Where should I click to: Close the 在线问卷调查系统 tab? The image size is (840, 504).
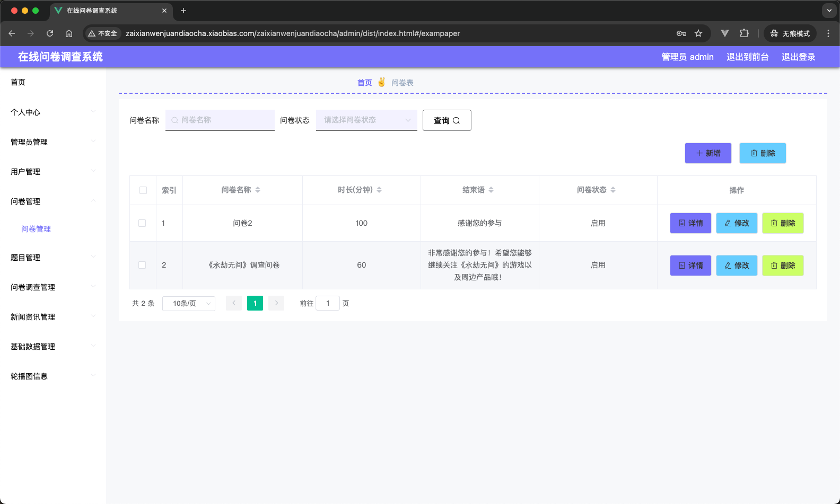[x=164, y=11]
